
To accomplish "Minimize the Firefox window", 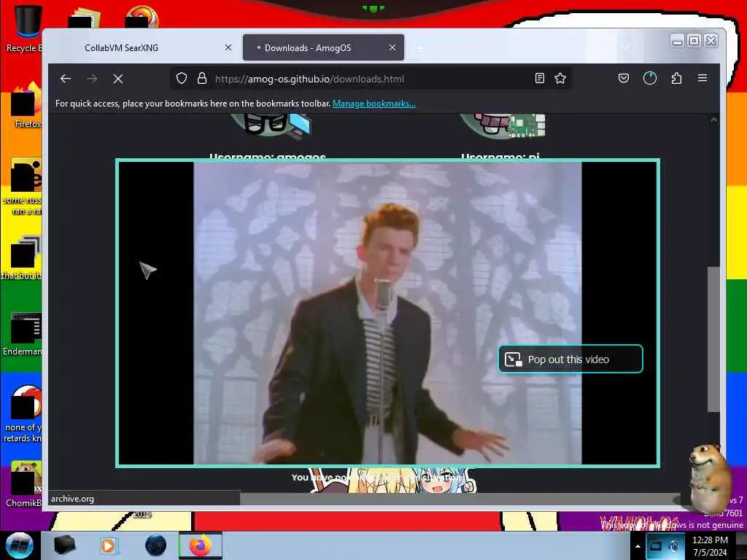I will 677,41.
